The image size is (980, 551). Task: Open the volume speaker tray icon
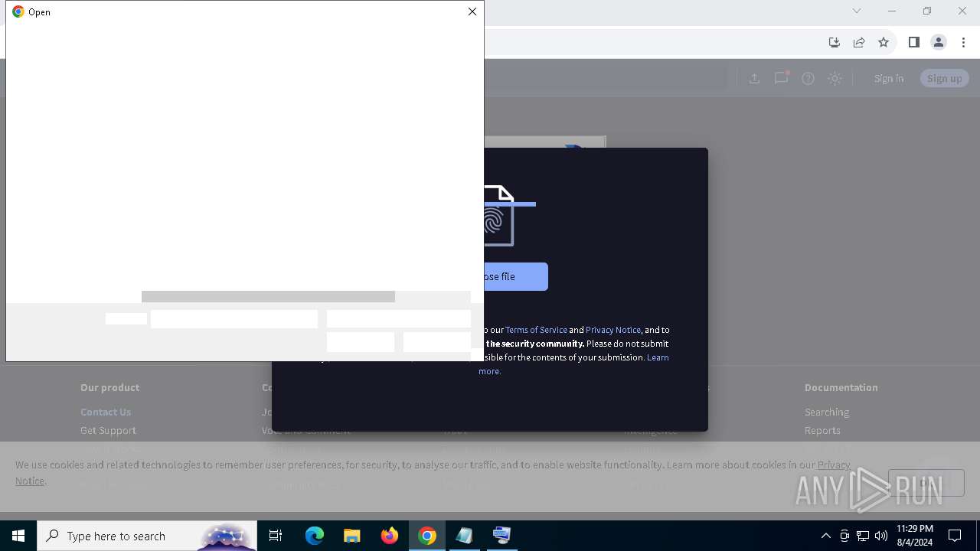tap(881, 536)
